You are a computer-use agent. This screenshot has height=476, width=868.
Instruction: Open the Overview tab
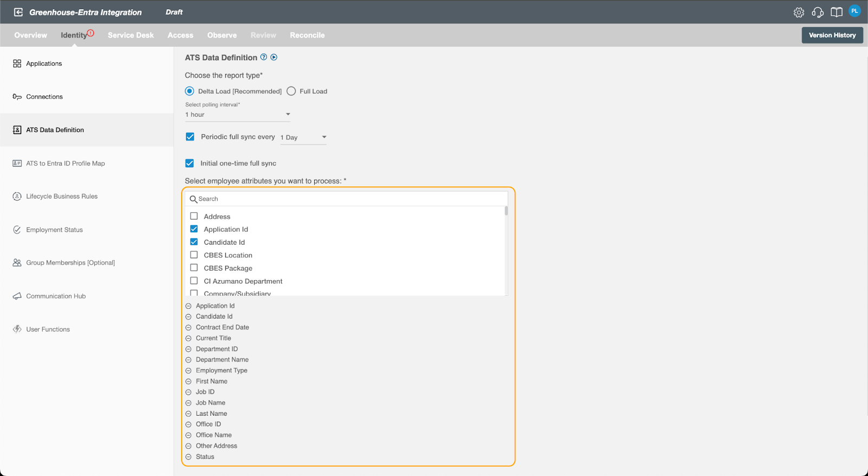(x=30, y=35)
